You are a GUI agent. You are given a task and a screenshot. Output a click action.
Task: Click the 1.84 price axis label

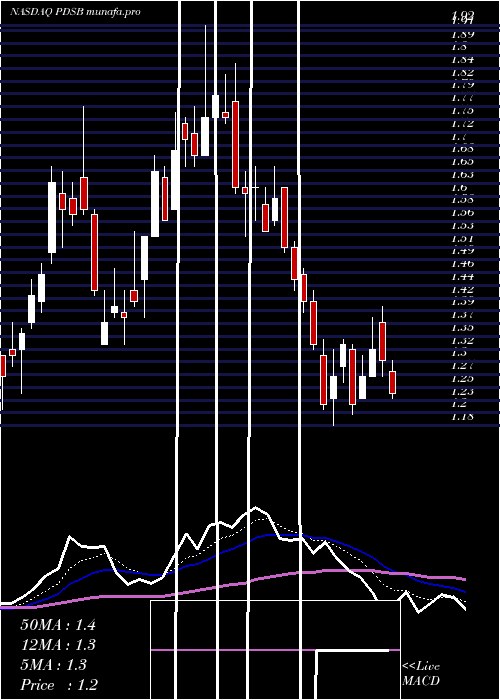[462, 60]
